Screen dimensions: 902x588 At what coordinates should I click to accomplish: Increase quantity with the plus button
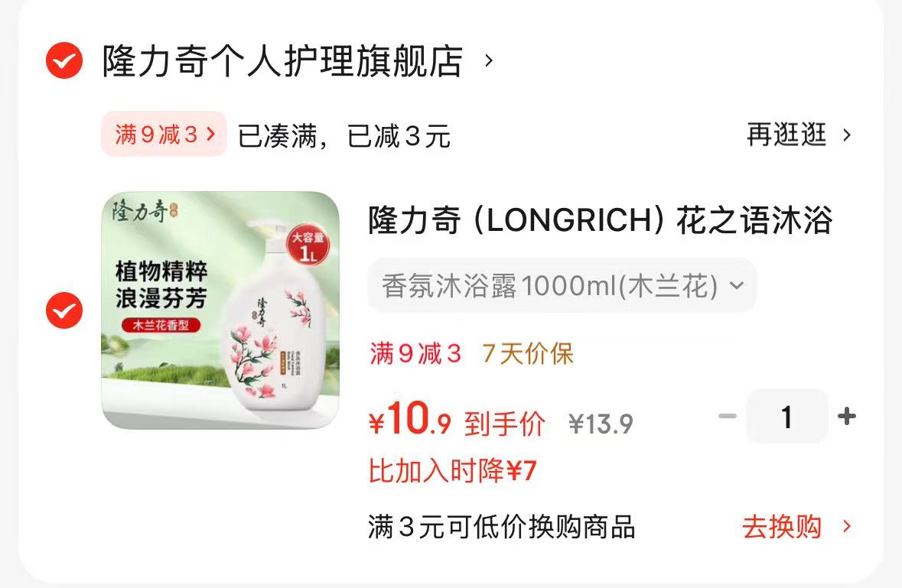[847, 415]
